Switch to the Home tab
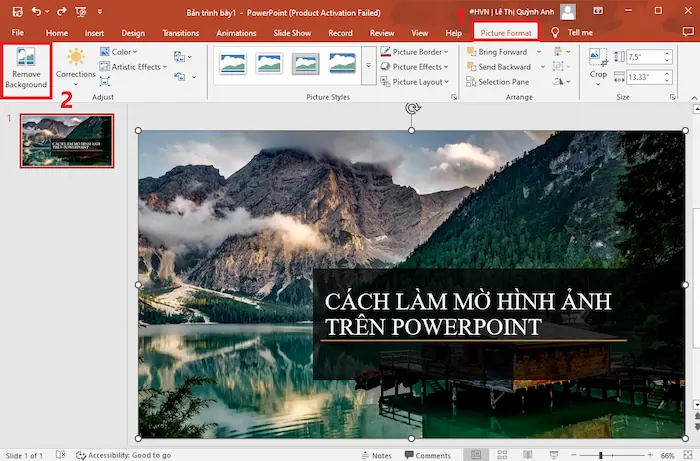Screen dimensions: 700x461 (57, 33)
